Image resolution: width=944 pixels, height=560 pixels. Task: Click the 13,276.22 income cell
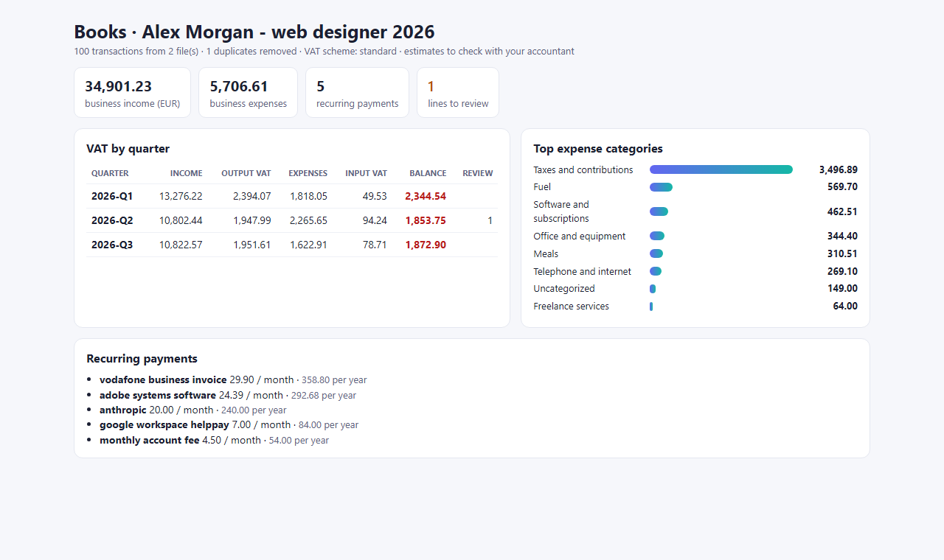pyautogui.click(x=181, y=196)
